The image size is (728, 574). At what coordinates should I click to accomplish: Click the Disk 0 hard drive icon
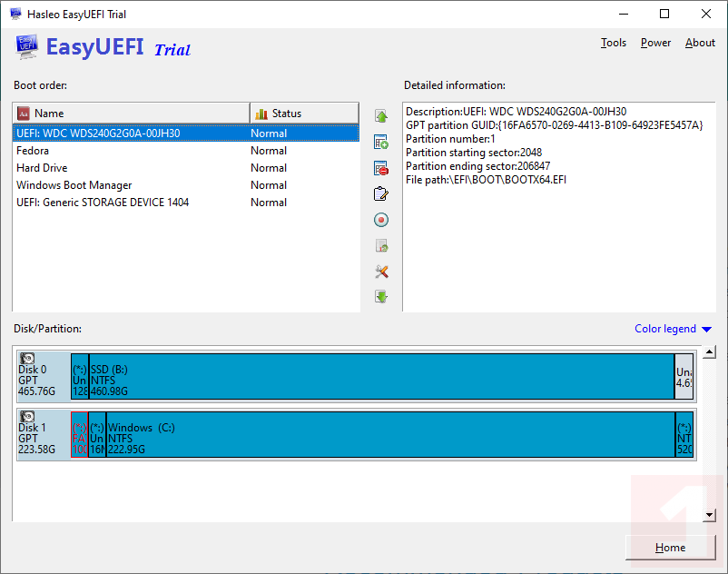27,358
